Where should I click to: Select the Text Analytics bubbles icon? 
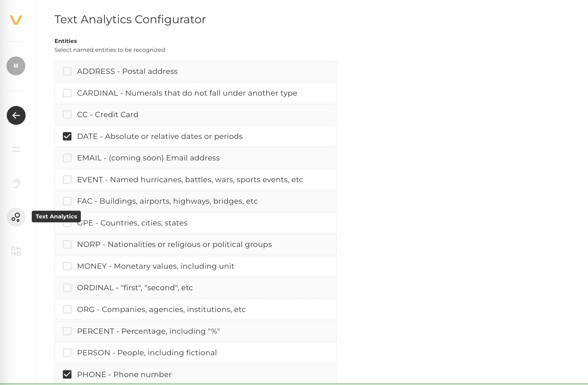[16, 217]
